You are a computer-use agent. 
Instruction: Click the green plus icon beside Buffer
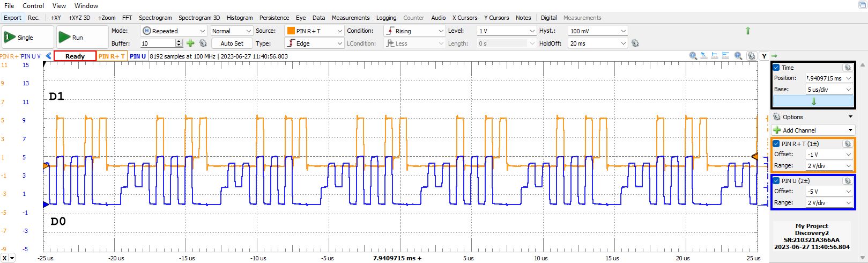click(x=190, y=43)
